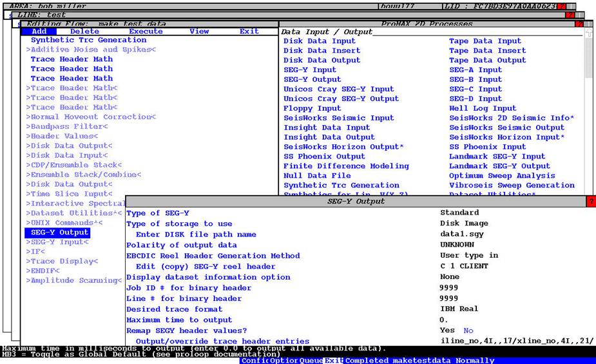
Task: Choose Optimum Sweep Analysis process
Action: tap(502, 175)
